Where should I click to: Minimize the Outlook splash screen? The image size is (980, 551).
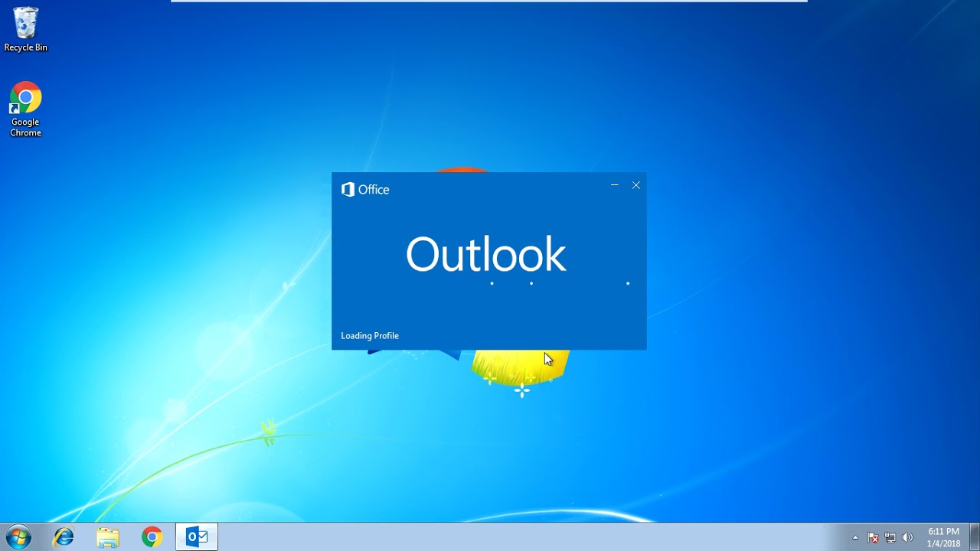(614, 185)
